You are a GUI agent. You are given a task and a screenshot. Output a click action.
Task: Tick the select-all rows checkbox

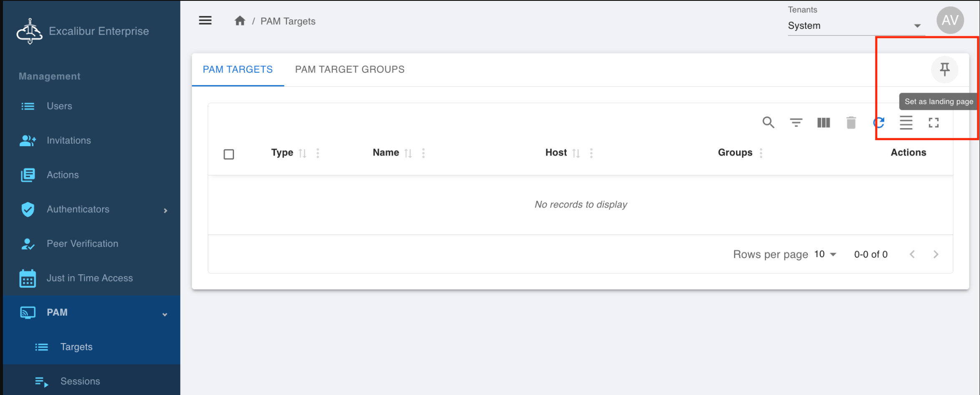229,154
